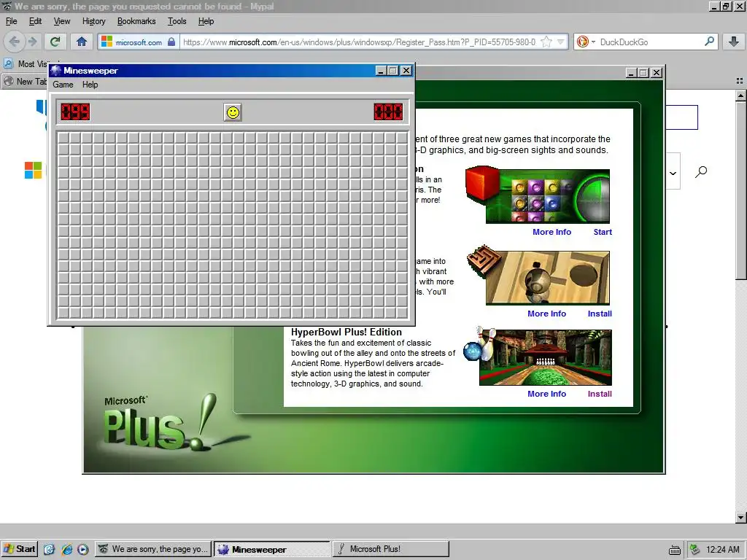Viewport: 747px width, 560px height.
Task: Click the padlock security icon in address bar
Action: tap(171, 42)
